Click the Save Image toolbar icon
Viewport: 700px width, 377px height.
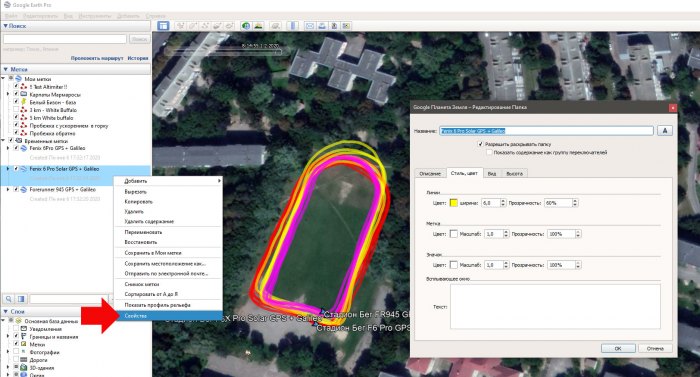[334, 26]
